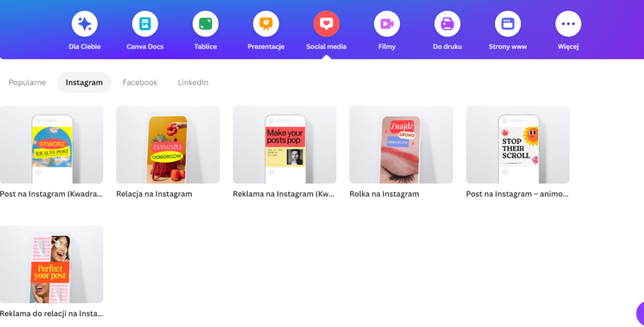644x327 pixels.
Task: Switch to the Popularne tab
Action: pyautogui.click(x=27, y=82)
